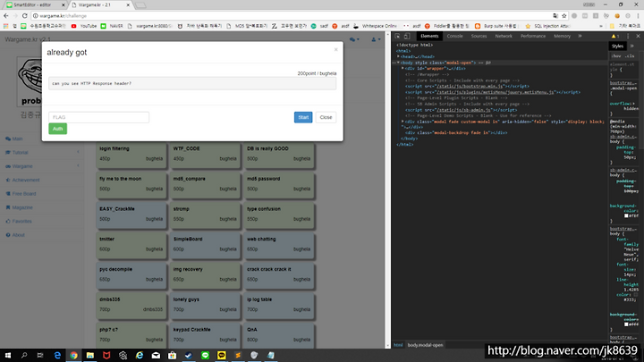Open Internet Explorer from taskbar
644x362 pixels.
tap(140, 356)
